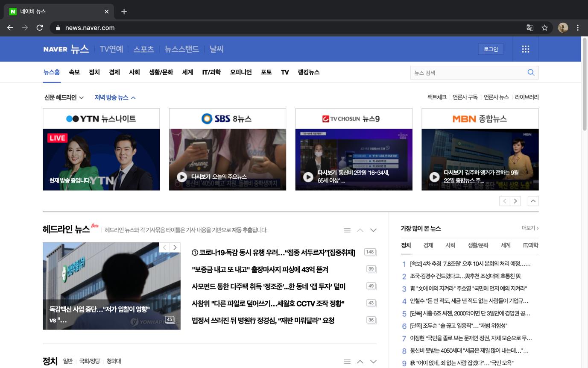Click the magnifier search icon
Screen dimensions: 588x368
click(x=531, y=73)
